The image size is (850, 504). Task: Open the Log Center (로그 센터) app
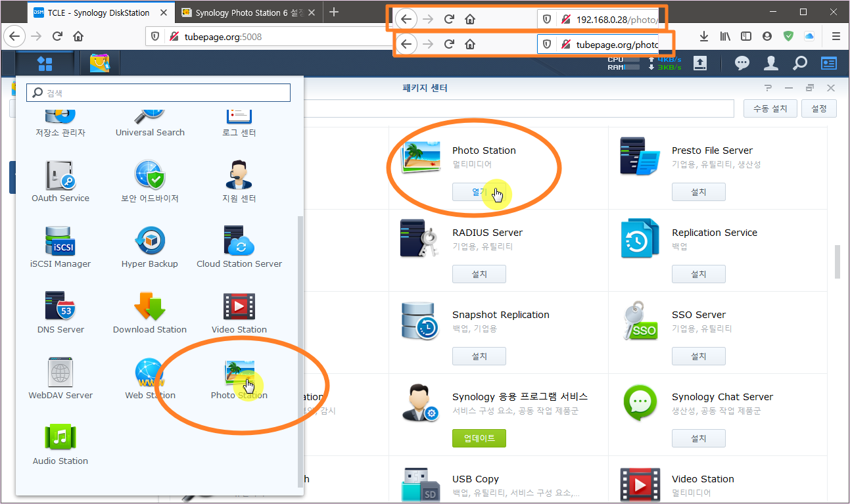pos(239,122)
